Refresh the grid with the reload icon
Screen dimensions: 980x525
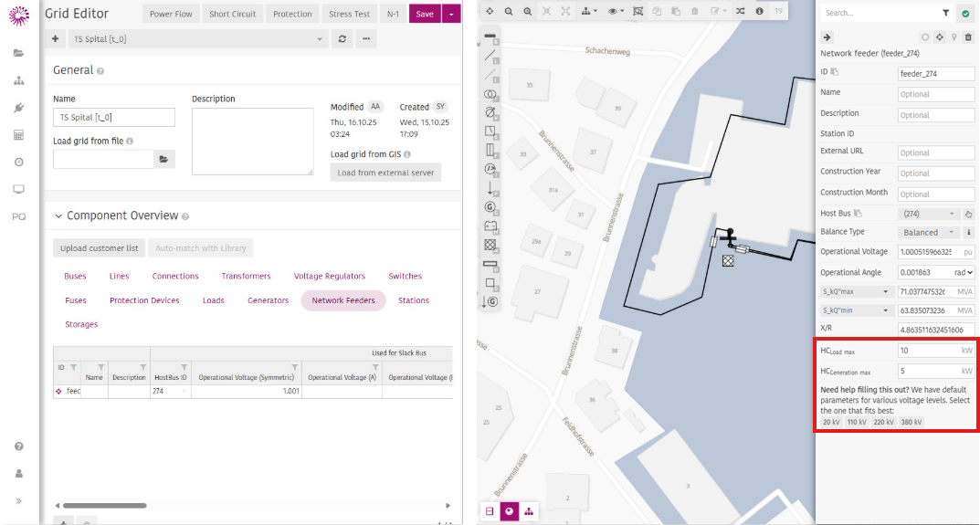coord(342,39)
